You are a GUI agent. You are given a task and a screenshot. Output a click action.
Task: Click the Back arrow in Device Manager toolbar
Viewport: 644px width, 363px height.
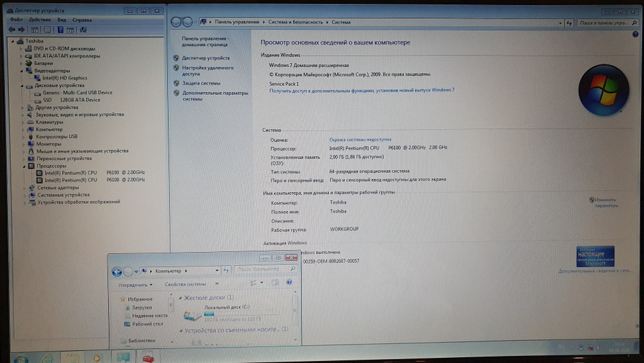(12, 30)
